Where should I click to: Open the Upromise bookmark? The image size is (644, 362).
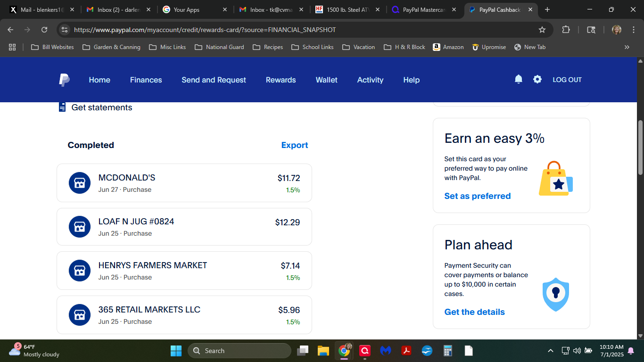point(488,47)
